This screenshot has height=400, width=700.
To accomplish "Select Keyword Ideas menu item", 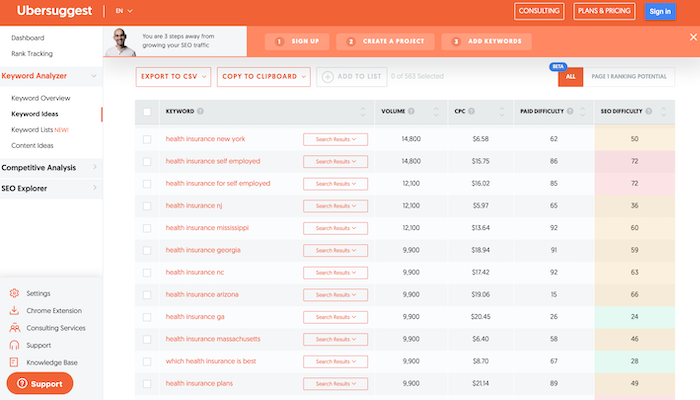I will click(35, 114).
